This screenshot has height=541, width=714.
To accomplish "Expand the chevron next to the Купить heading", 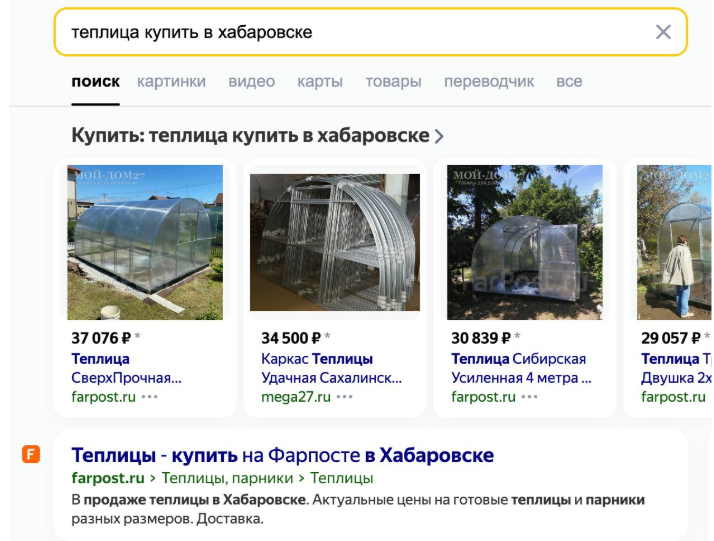I will pyautogui.click(x=439, y=136).
